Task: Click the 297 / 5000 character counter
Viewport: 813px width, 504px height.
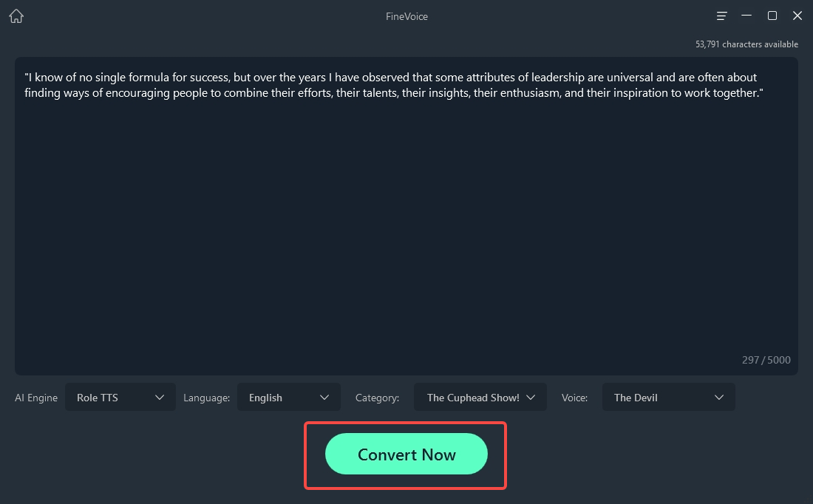Action: pyautogui.click(x=766, y=361)
